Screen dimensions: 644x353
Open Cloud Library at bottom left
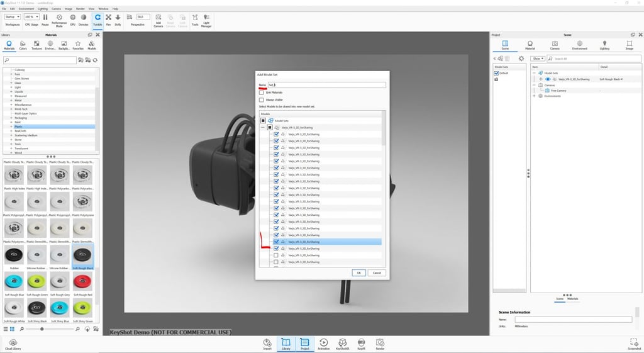tap(13, 344)
